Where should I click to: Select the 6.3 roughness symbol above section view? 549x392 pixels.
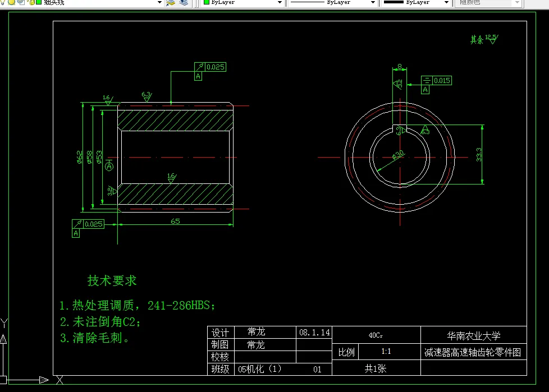[147, 96]
